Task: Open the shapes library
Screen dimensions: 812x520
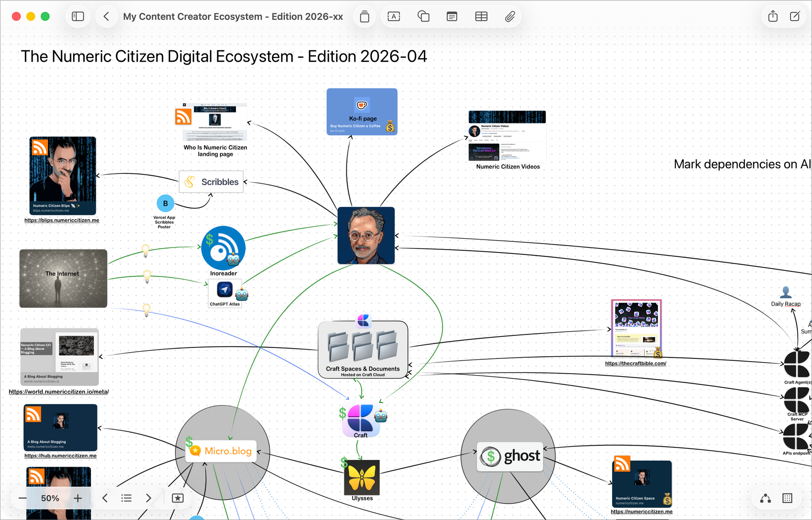Action: (423, 17)
